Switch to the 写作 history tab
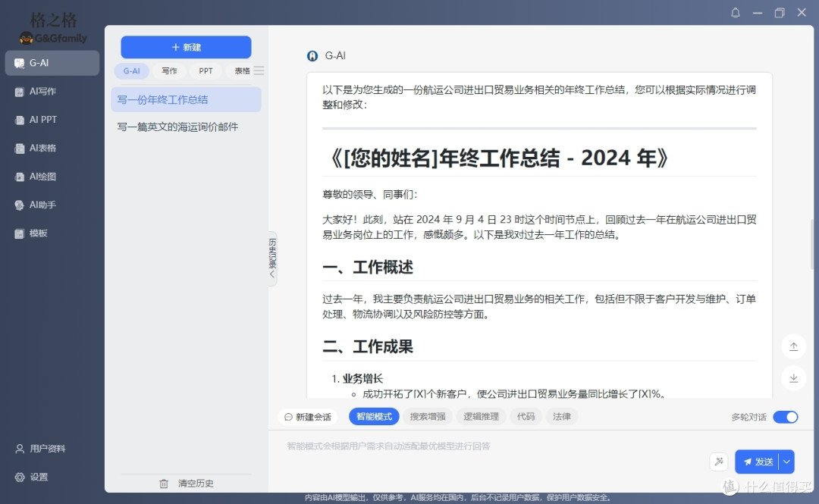819x504 pixels. pyautogui.click(x=169, y=70)
